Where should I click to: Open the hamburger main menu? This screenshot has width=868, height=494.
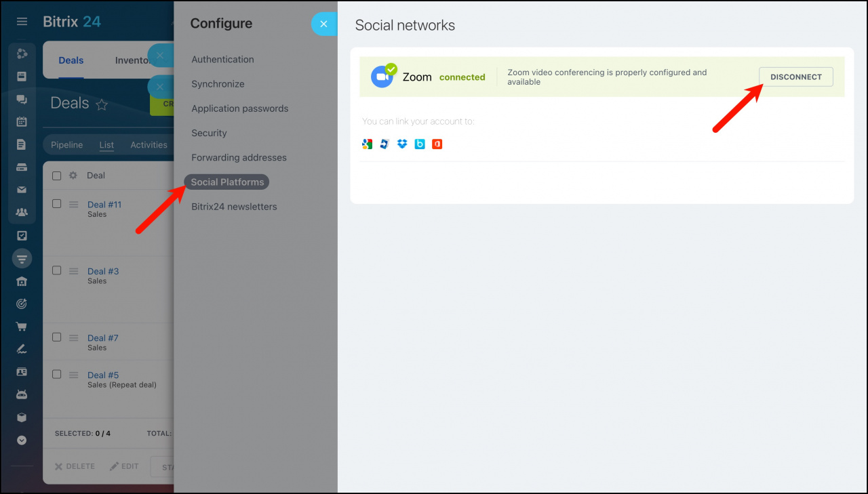22,22
